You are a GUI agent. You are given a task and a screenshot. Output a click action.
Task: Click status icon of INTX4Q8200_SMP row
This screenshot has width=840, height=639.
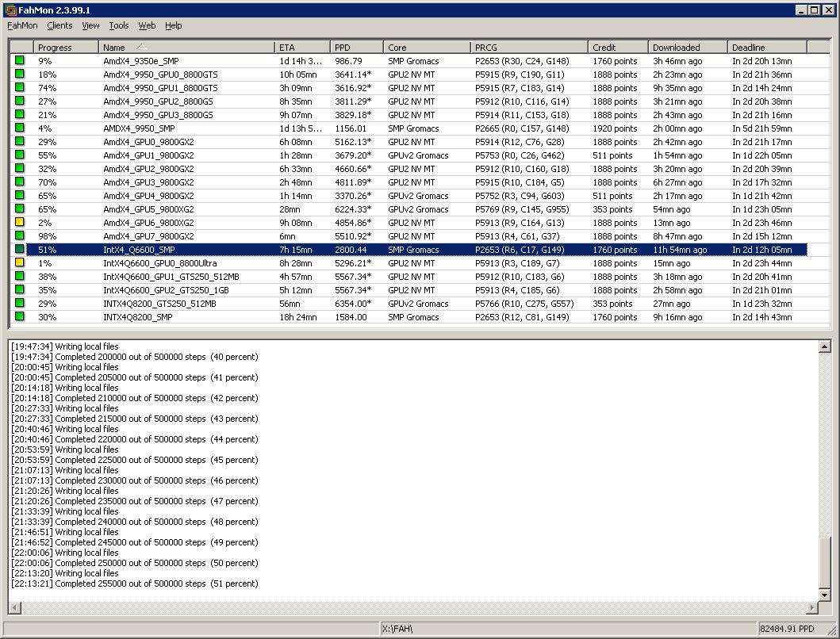(20, 316)
